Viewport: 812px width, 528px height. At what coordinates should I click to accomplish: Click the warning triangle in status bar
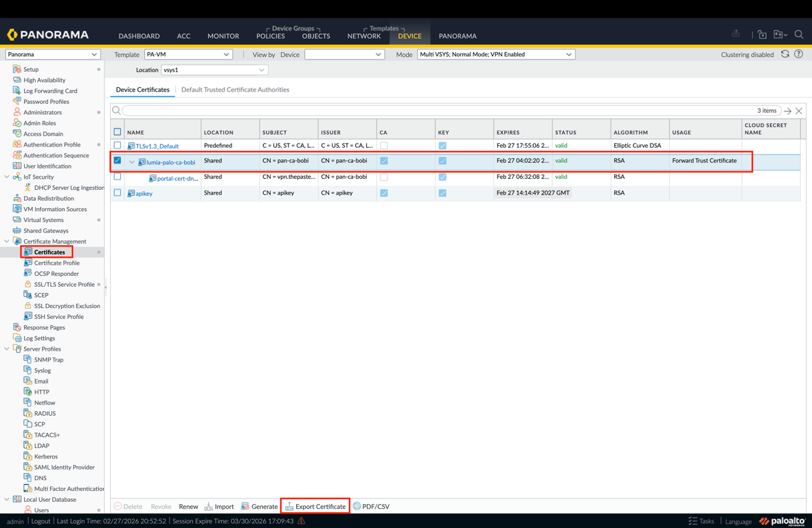(302, 520)
